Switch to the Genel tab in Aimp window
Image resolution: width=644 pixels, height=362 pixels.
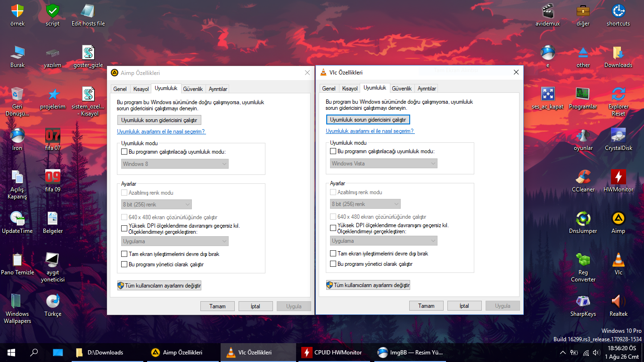(x=120, y=89)
